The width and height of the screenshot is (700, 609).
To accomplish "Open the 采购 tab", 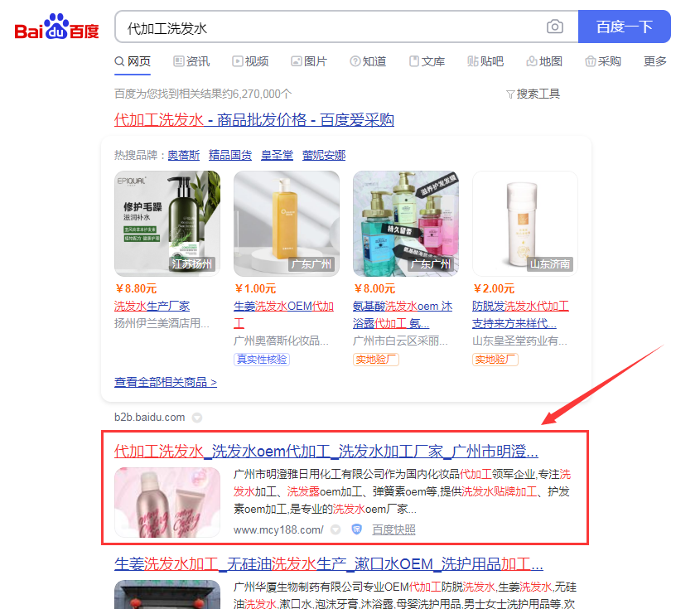I will tap(603, 61).
